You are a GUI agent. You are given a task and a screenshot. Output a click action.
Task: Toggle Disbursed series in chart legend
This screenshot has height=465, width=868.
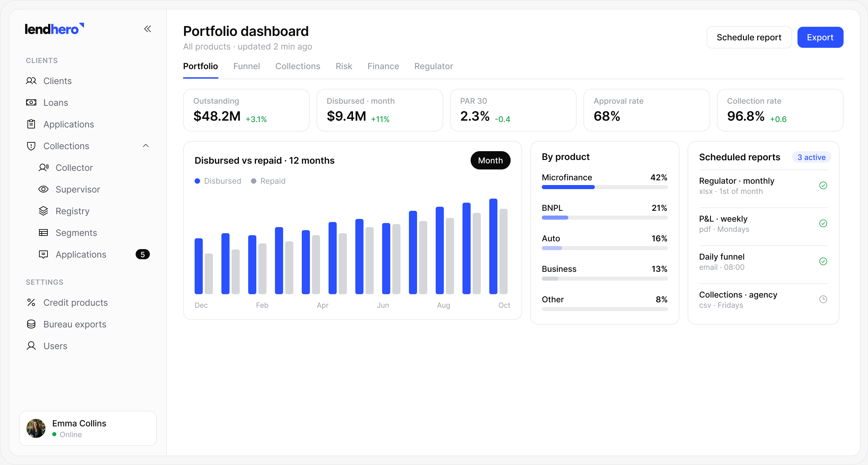click(x=218, y=181)
